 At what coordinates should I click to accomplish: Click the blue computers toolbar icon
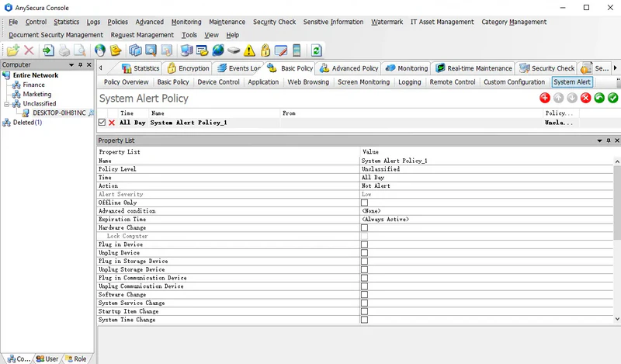click(186, 50)
